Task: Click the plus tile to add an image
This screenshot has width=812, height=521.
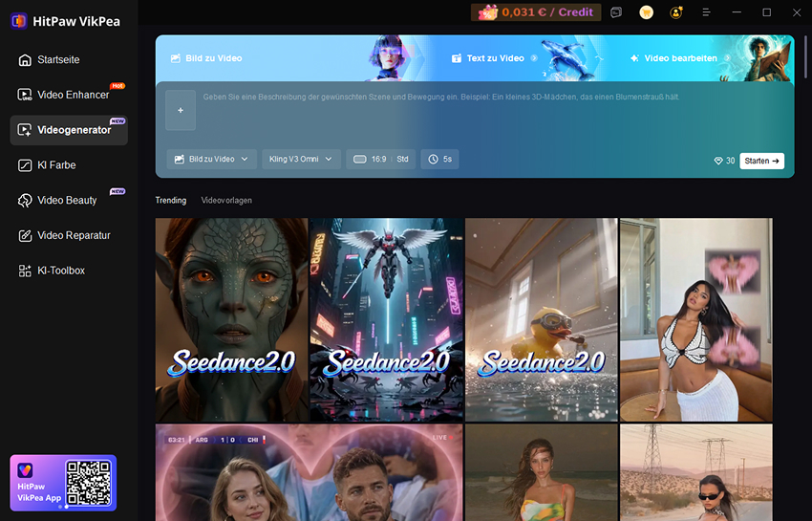Action: (x=181, y=110)
